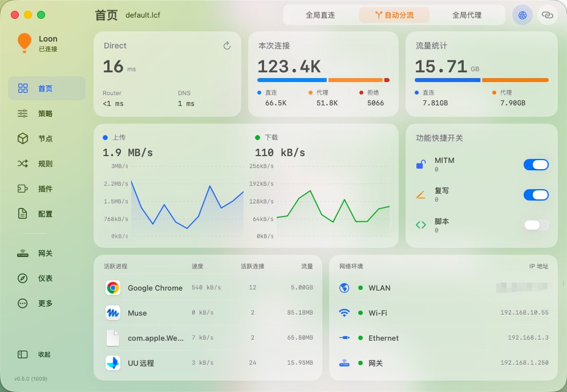The width and height of the screenshot is (567, 392).
Task: Click the 15.71 GB traffic total
Action: [x=447, y=67]
